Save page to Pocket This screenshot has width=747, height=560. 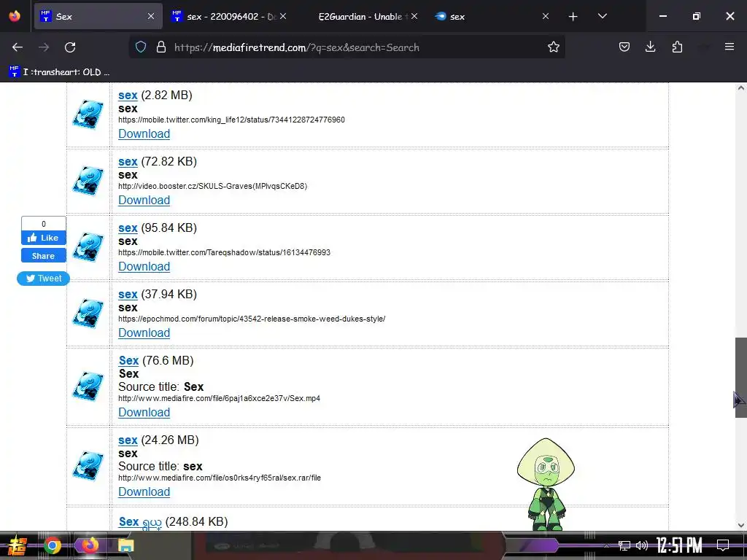click(624, 47)
